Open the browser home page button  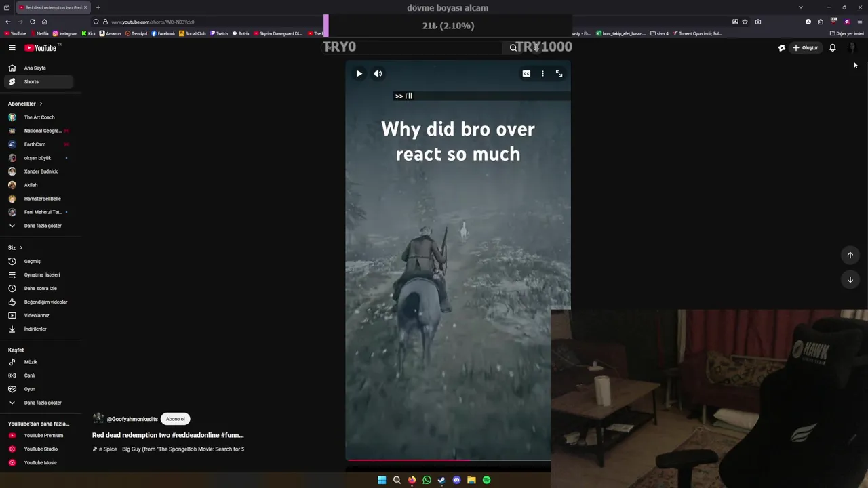(45, 22)
